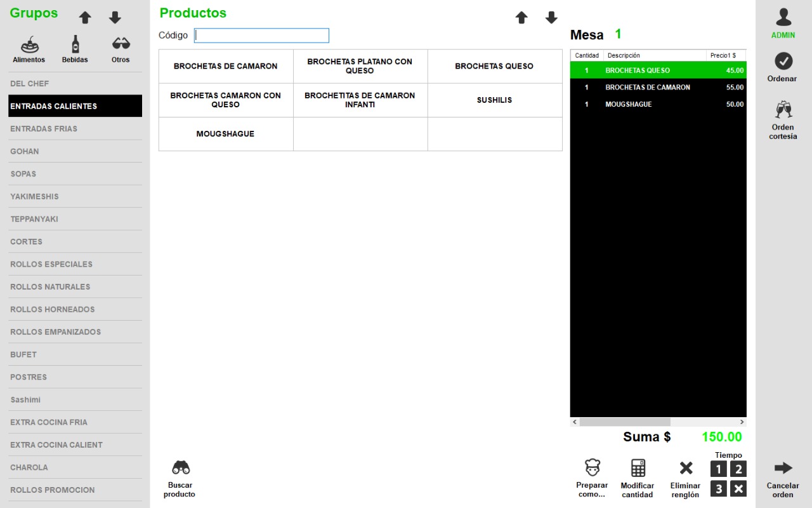
Task: Select the Bebidas bottle icon
Action: coord(75,44)
